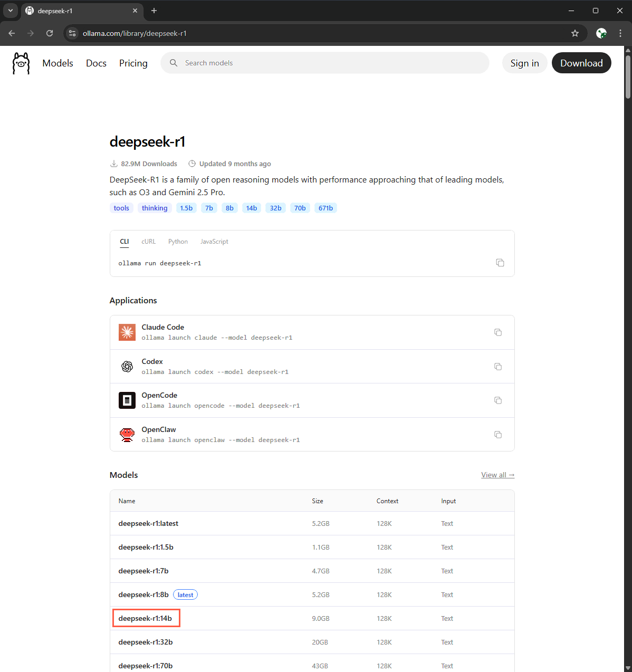Viewport: 632px width, 672px height.
Task: Select the tools tag
Action: tap(121, 208)
